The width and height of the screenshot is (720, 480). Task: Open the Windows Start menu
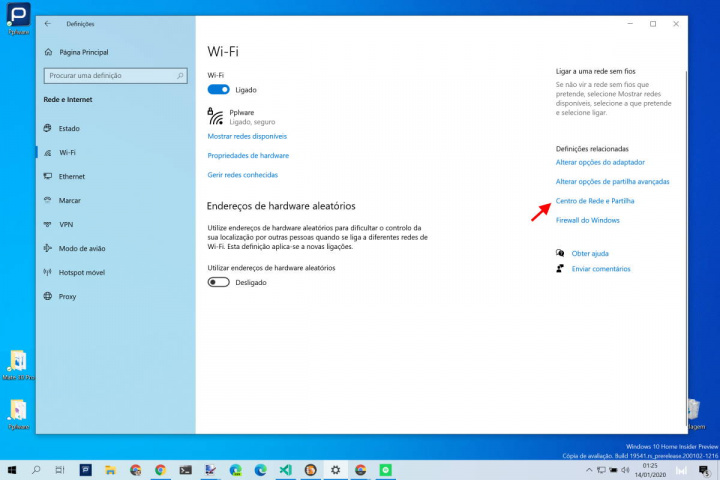pos(12,469)
